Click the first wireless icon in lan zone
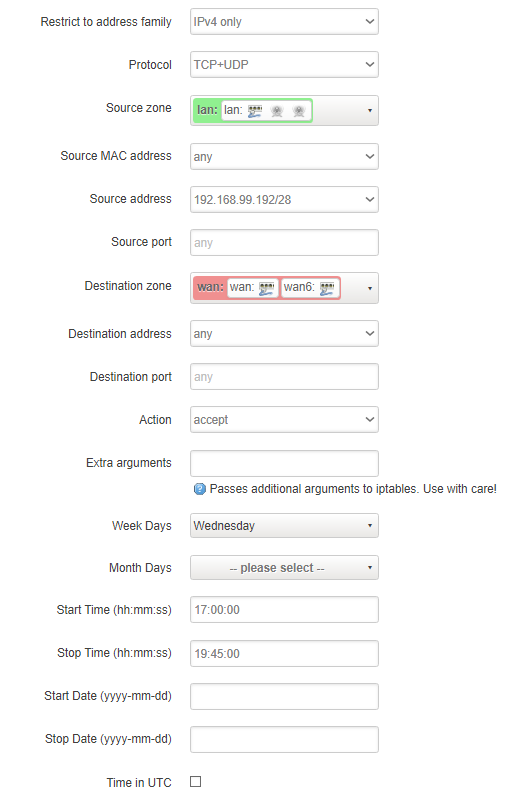The width and height of the screenshot is (527, 799). pos(277,111)
